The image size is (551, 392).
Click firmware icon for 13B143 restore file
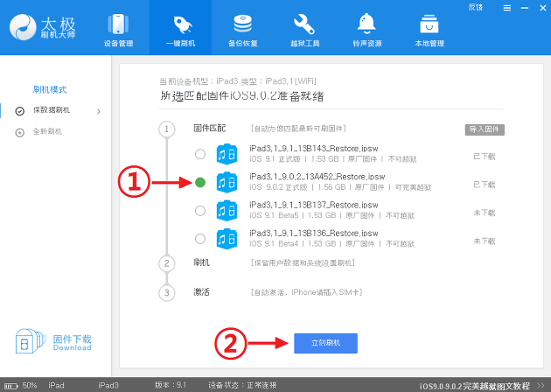coord(227,154)
